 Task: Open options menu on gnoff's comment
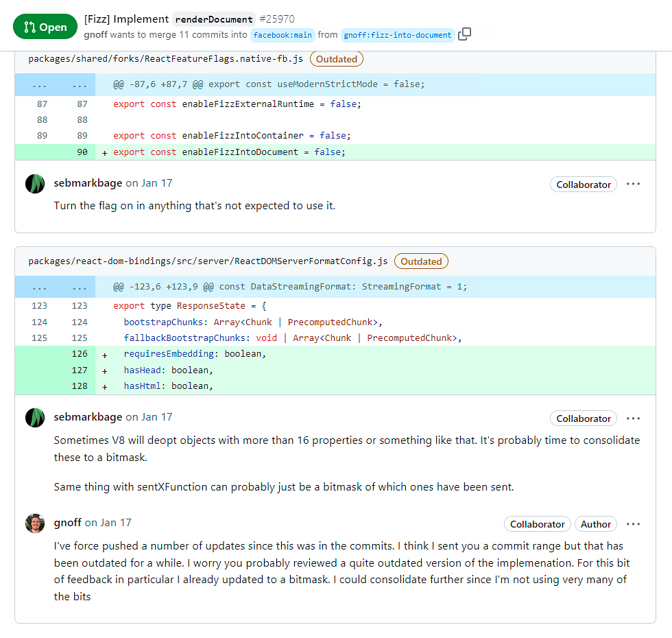coord(633,524)
